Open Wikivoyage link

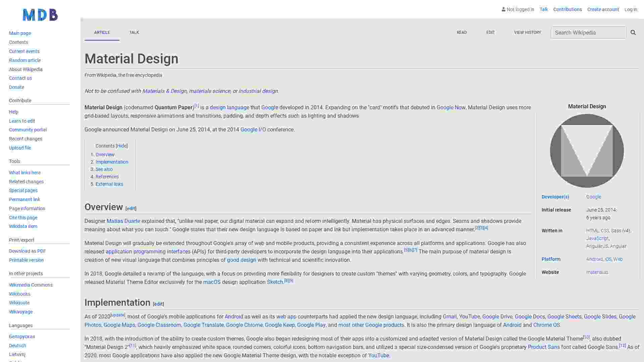pyautogui.click(x=21, y=312)
